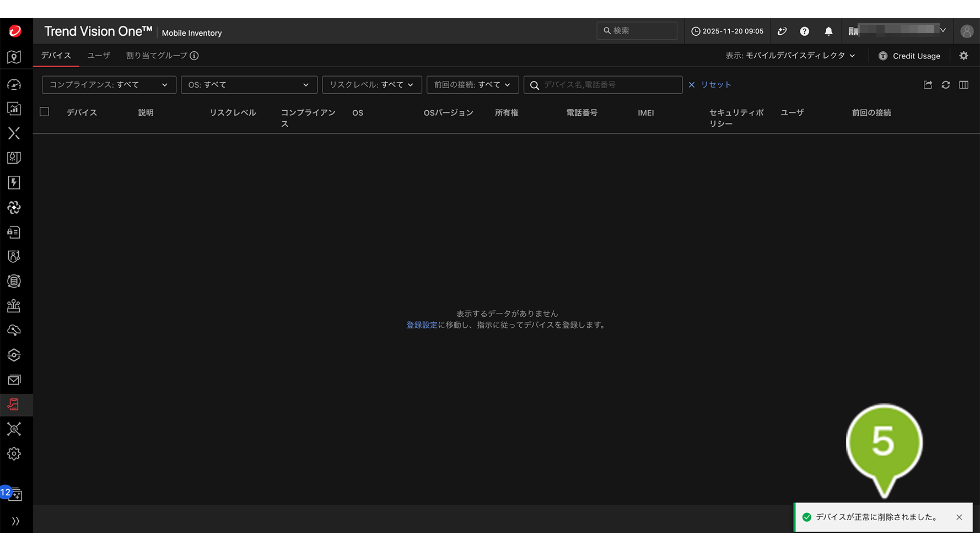The image size is (980, 551).
Task: Click the export icon above the table
Action: tap(928, 85)
